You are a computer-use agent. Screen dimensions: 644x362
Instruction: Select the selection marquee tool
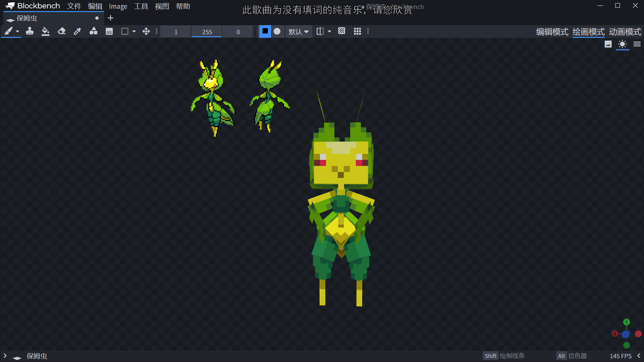coord(125,31)
